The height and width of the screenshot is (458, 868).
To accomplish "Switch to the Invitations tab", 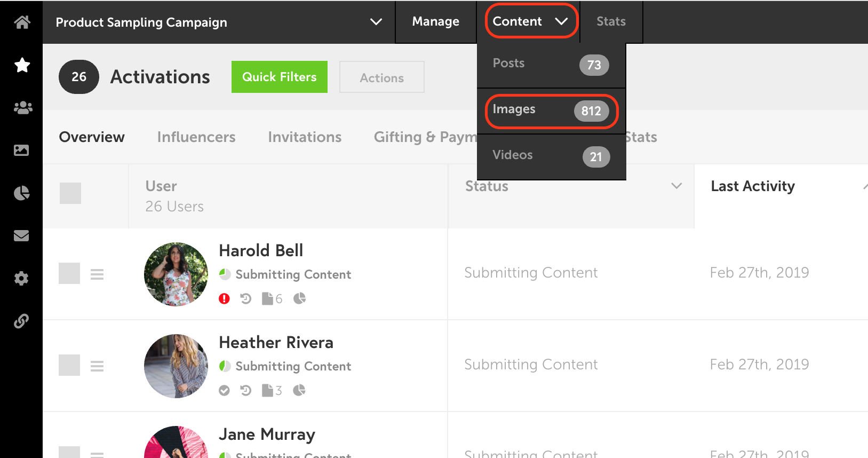I will coord(305,137).
